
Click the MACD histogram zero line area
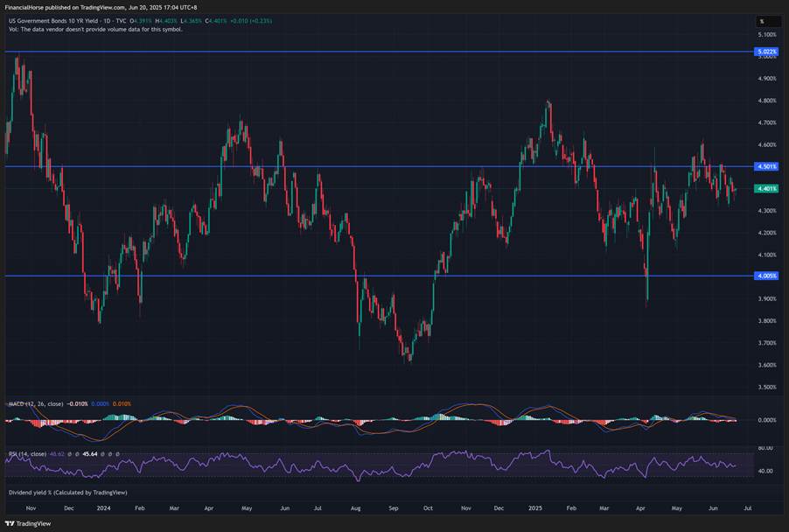point(371,420)
